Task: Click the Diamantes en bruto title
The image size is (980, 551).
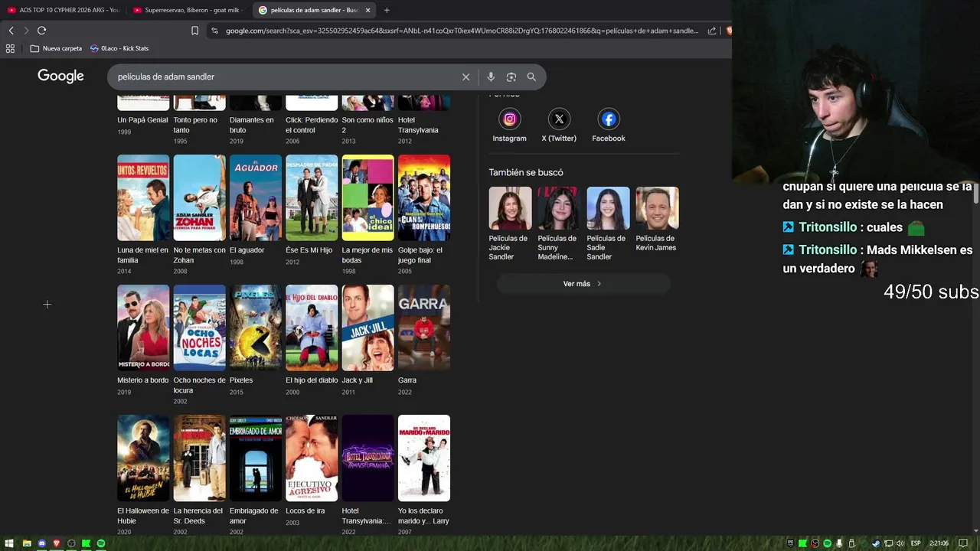Action: (251, 125)
